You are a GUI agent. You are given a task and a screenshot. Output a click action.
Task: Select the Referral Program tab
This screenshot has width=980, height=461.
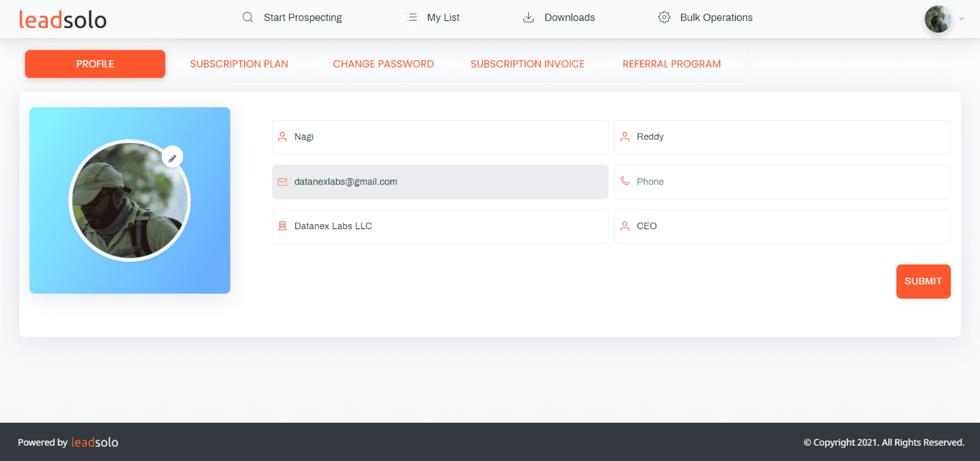tap(672, 64)
